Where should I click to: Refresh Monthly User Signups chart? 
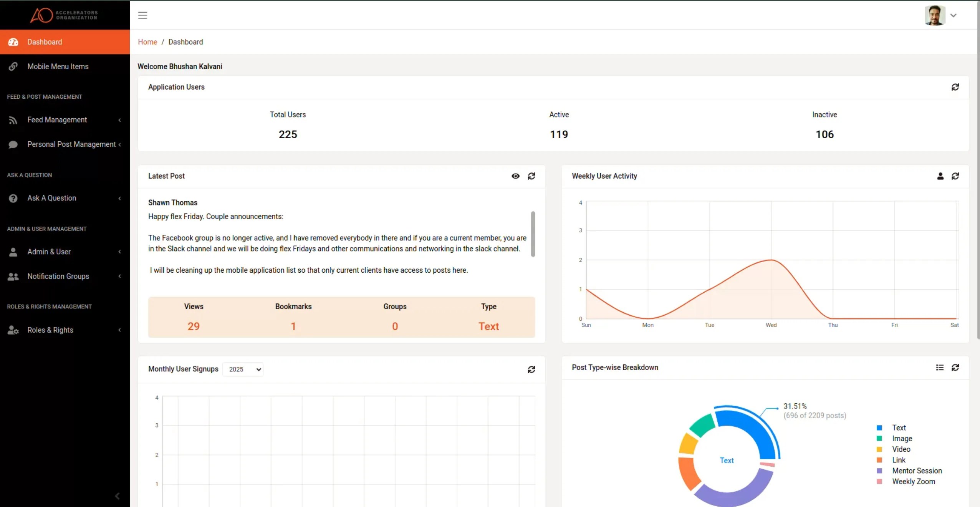[x=531, y=369]
